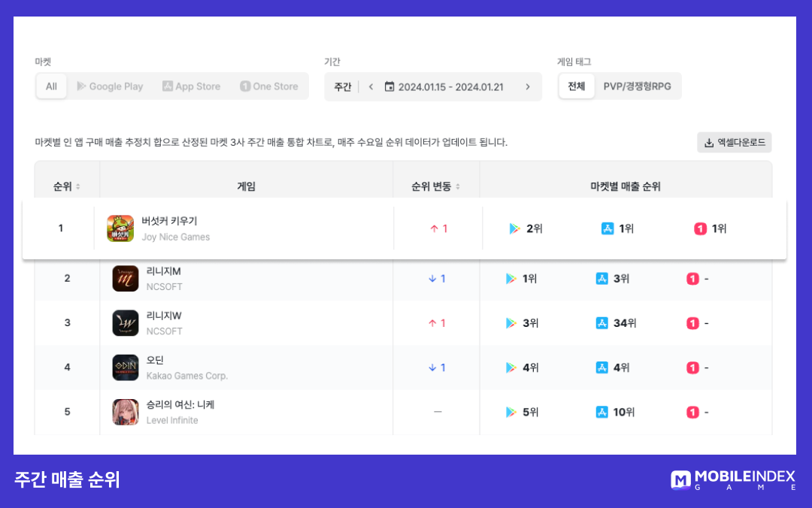Open the calendar date picker icon

click(389, 86)
